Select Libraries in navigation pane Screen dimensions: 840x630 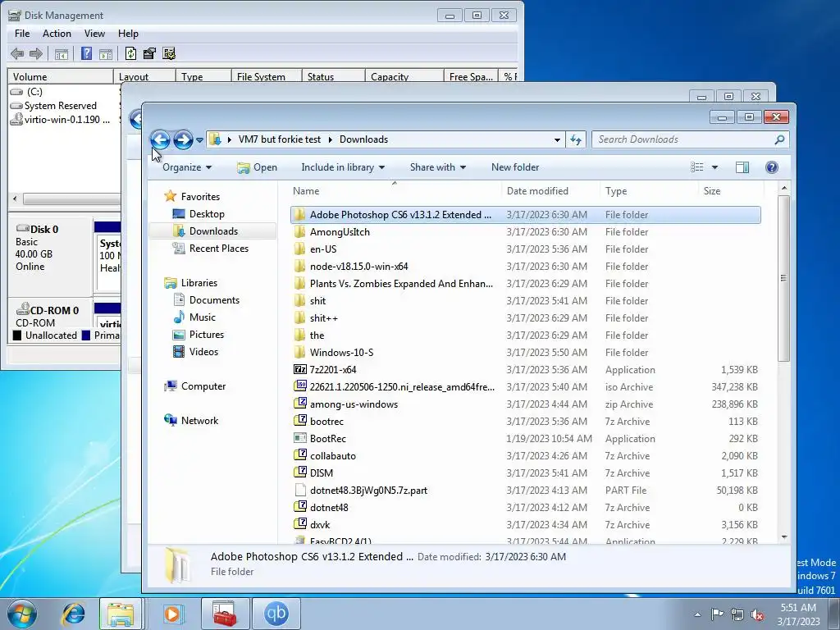(x=192, y=283)
